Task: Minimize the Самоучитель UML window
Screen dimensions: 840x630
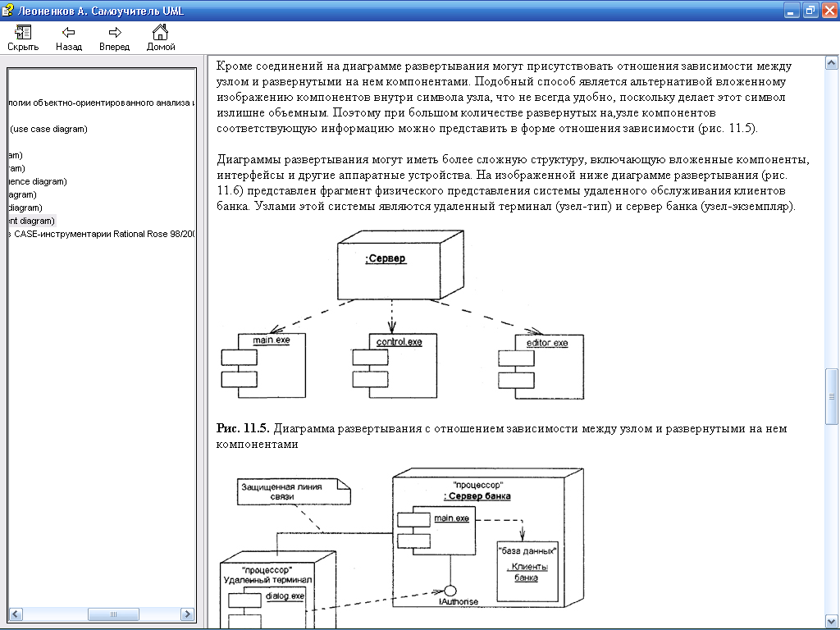Action: [792, 10]
